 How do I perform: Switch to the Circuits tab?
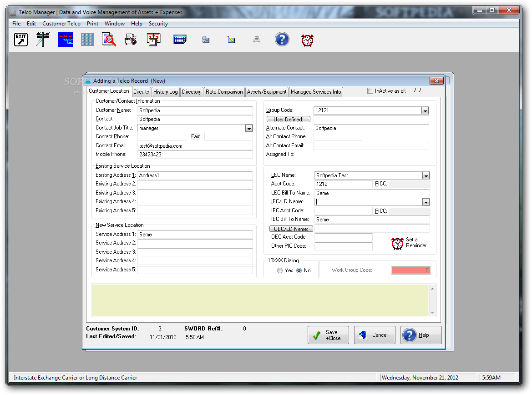[141, 92]
